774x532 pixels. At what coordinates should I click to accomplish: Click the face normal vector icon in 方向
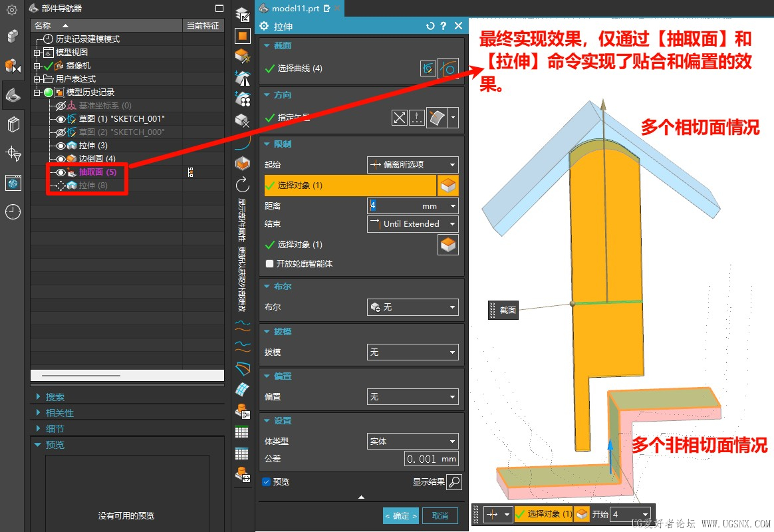[x=437, y=118]
